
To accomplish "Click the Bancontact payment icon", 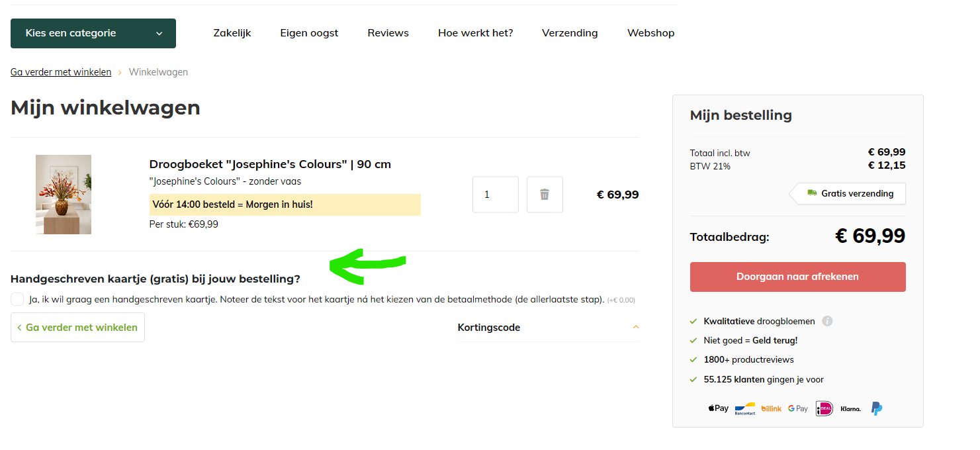I will tap(744, 408).
